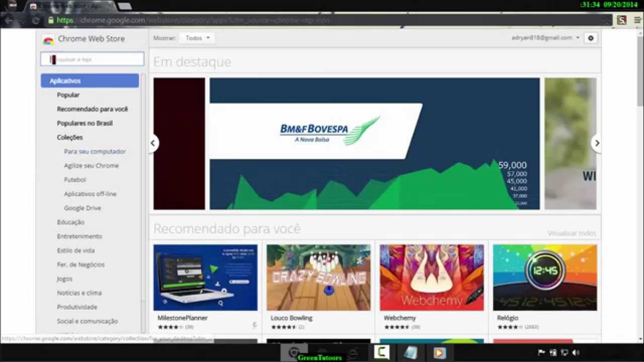Open a new browser tab
Image resolution: width=644 pixels, height=362 pixels.
[x=124, y=6]
